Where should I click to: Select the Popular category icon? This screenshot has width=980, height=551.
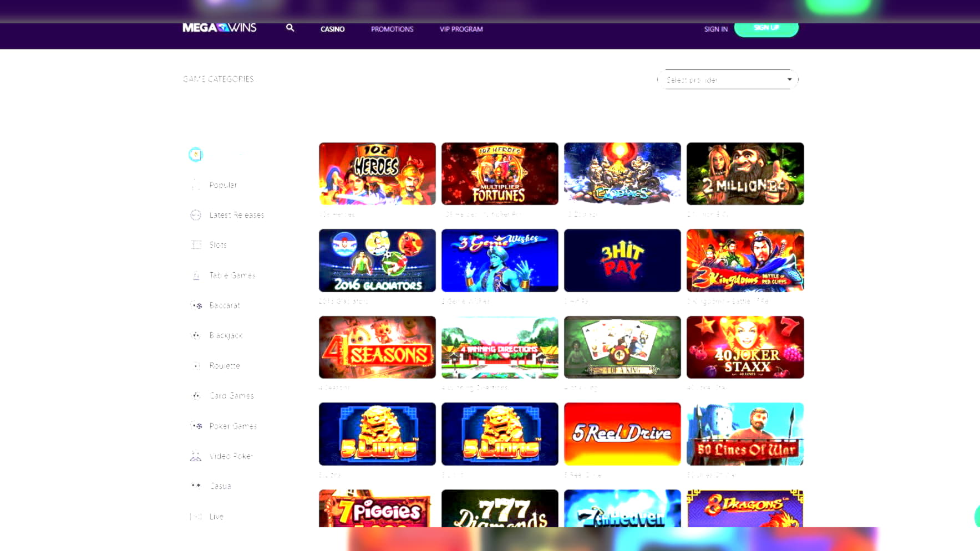(x=195, y=185)
